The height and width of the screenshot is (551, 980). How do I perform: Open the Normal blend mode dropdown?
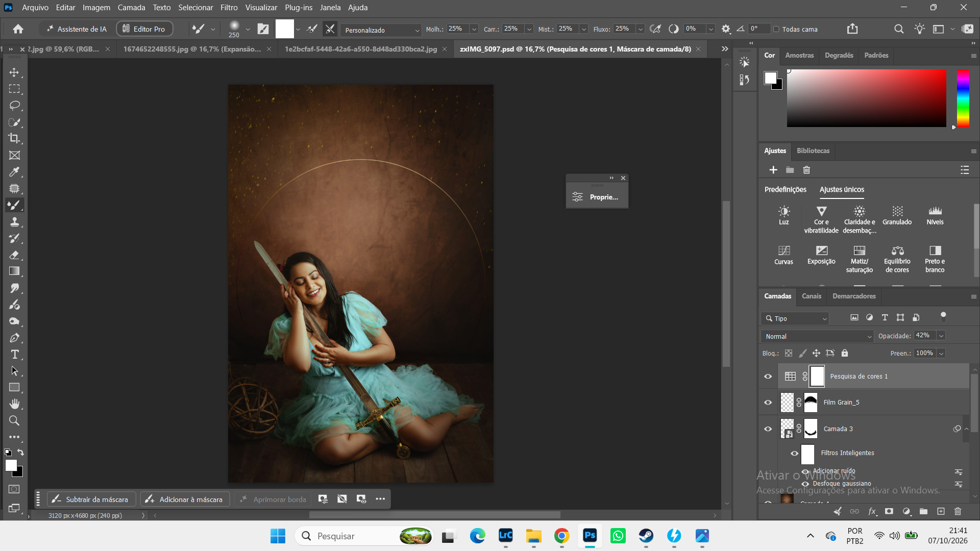(x=818, y=336)
